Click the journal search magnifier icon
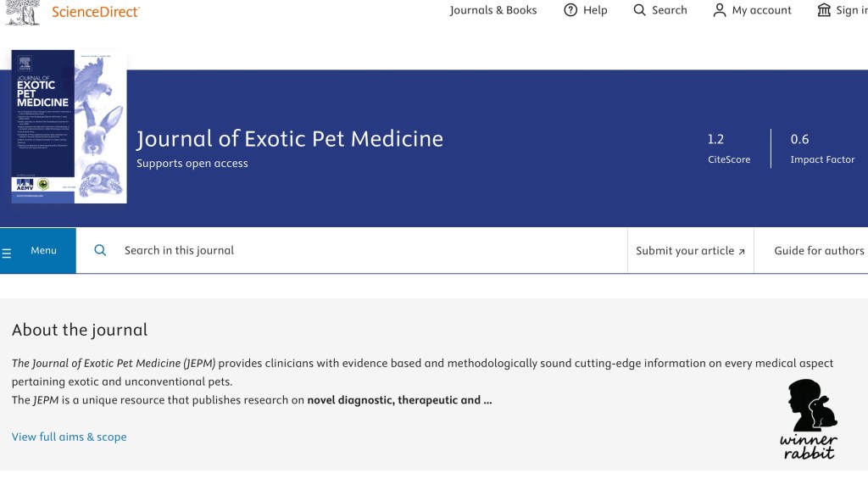The width and height of the screenshot is (868, 479). tap(100, 250)
